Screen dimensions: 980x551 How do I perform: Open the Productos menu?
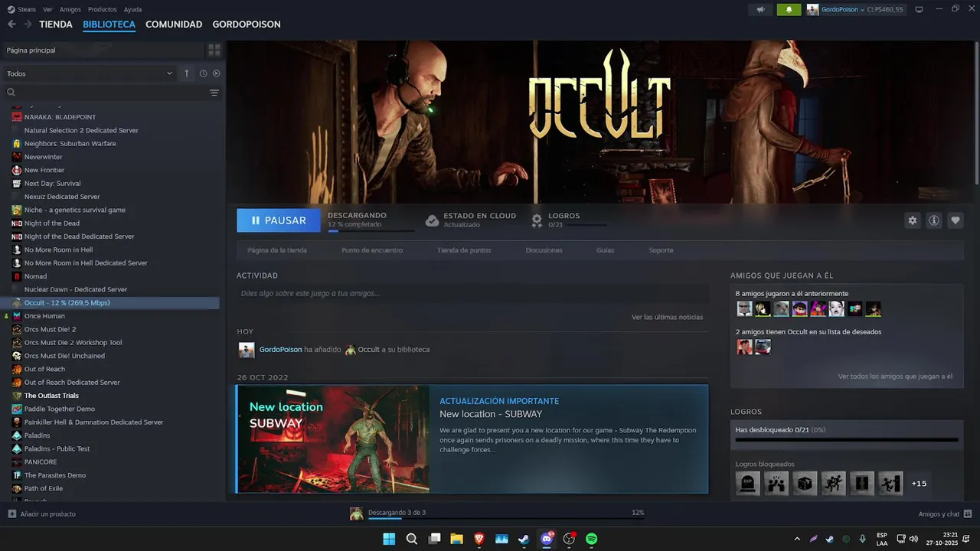(x=102, y=9)
